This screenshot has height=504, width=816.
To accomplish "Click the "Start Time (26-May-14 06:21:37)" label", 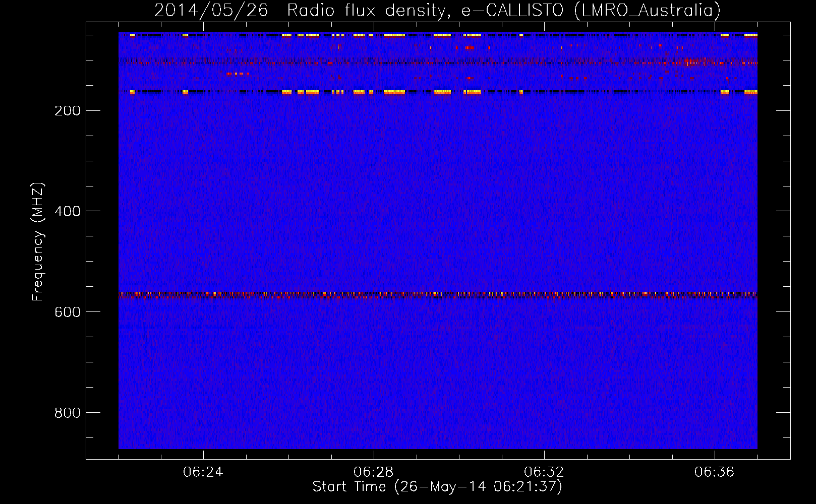I will 437,487.
